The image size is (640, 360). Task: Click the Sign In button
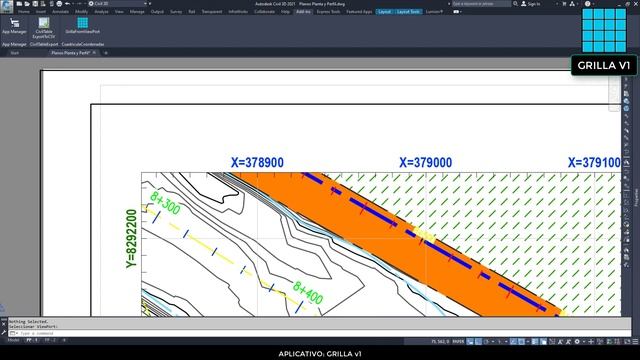tap(531, 4)
